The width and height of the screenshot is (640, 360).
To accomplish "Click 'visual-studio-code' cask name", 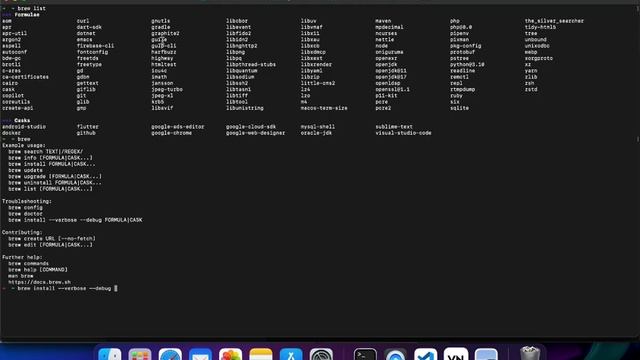I will (403, 133).
